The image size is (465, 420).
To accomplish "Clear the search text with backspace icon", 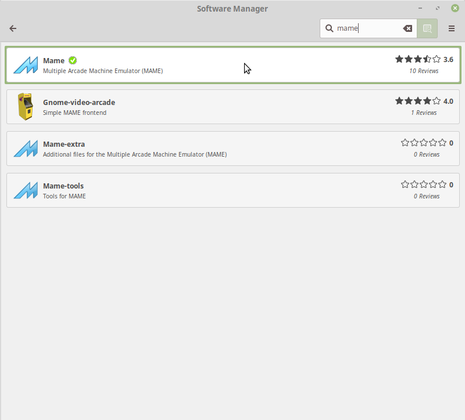I will point(407,28).
